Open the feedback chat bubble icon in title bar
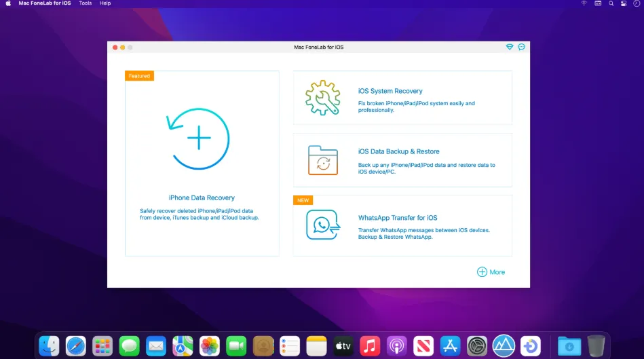The width and height of the screenshot is (644, 359). pyautogui.click(x=522, y=47)
